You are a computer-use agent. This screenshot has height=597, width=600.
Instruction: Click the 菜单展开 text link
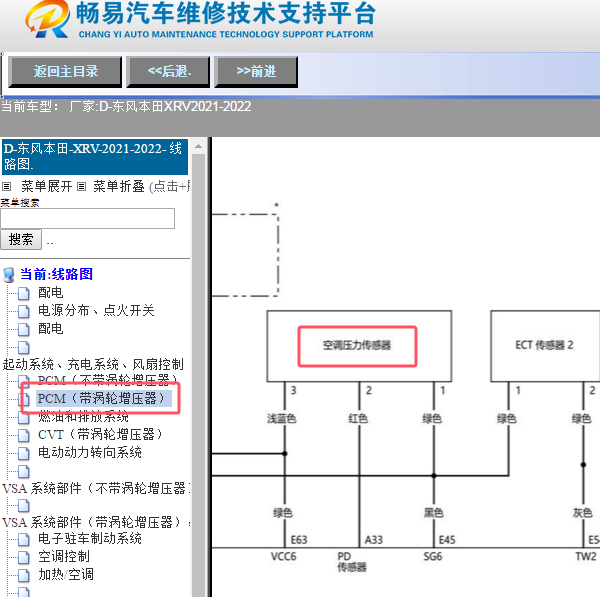(47, 186)
